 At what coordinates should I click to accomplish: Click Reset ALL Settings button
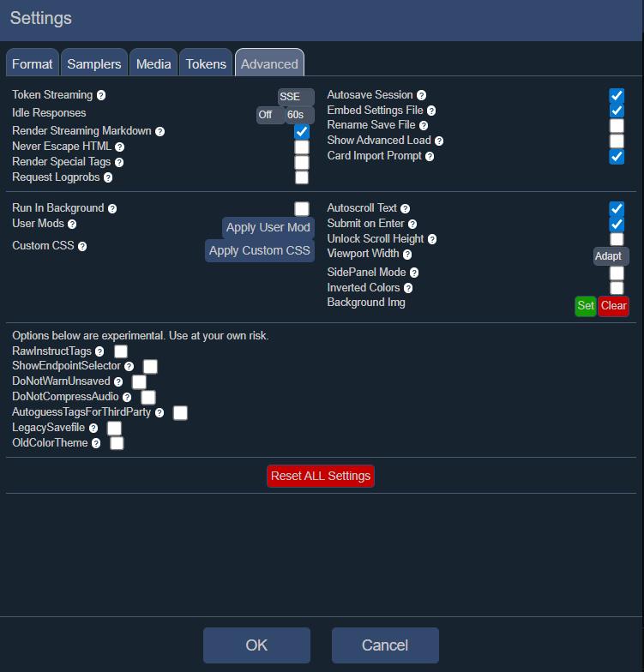[321, 477]
